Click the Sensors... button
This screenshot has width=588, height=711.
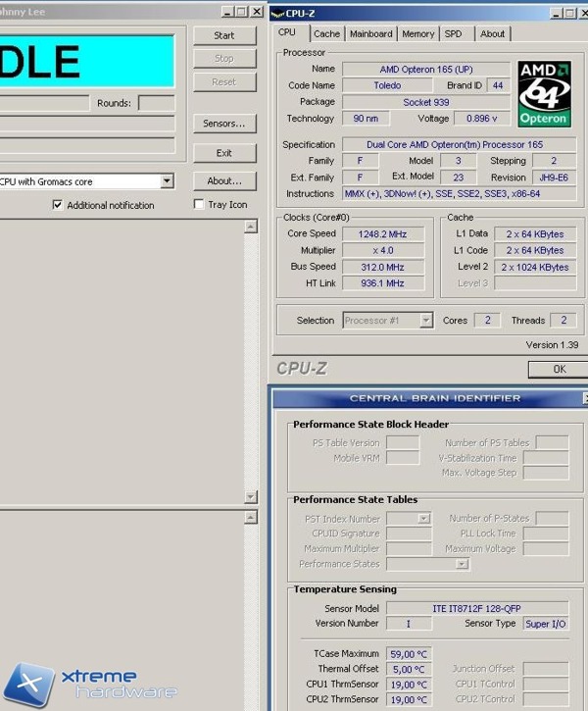[224, 124]
